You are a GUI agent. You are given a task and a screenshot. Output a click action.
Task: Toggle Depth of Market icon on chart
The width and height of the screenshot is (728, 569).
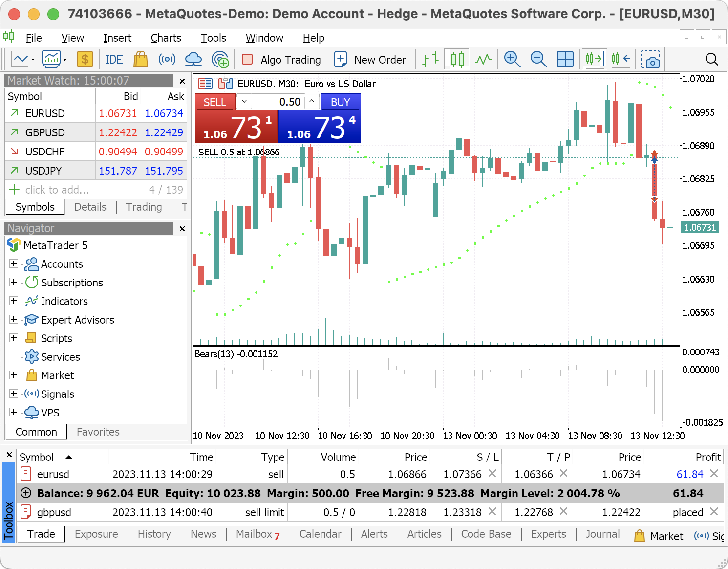(x=225, y=84)
